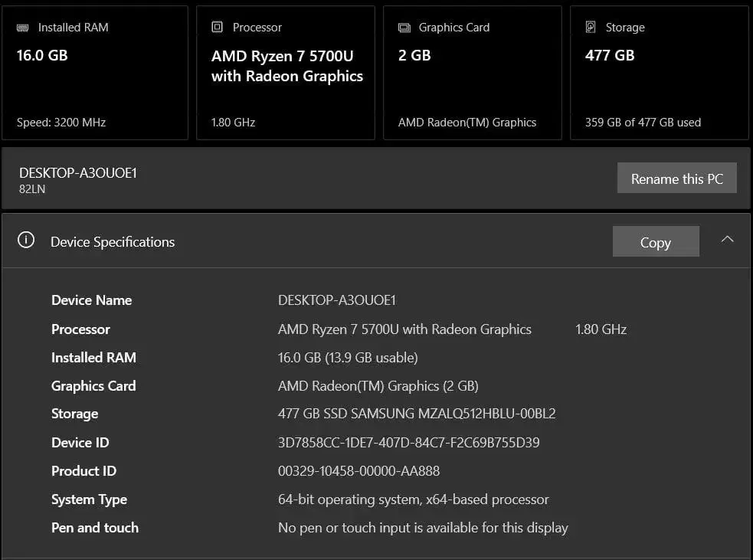Collapse the Device Specifications section
Image resolution: width=753 pixels, height=560 pixels.
click(x=727, y=240)
